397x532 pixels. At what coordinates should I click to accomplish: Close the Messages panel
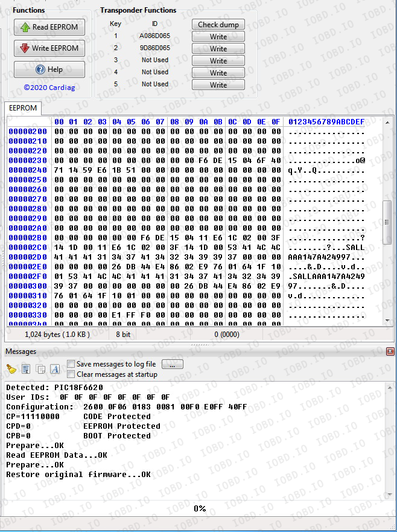pos(390,351)
